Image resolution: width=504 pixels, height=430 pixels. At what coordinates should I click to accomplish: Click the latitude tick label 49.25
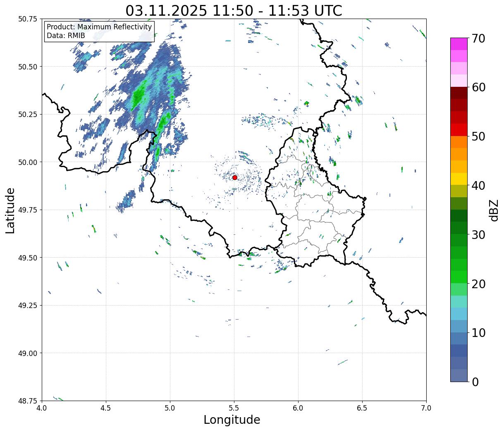[x=28, y=306]
